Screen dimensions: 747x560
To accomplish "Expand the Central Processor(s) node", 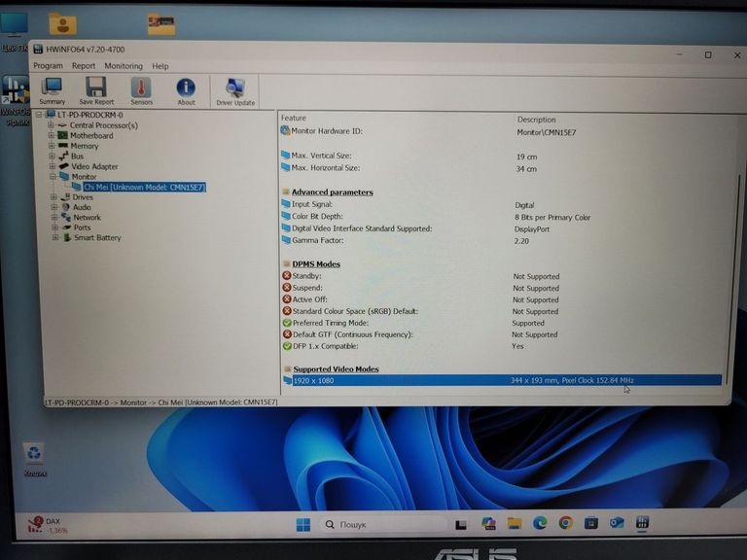I will [51, 125].
